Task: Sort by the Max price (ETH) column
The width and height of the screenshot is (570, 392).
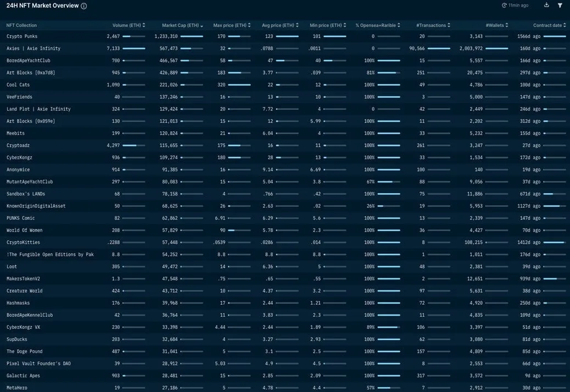Action: [232, 25]
